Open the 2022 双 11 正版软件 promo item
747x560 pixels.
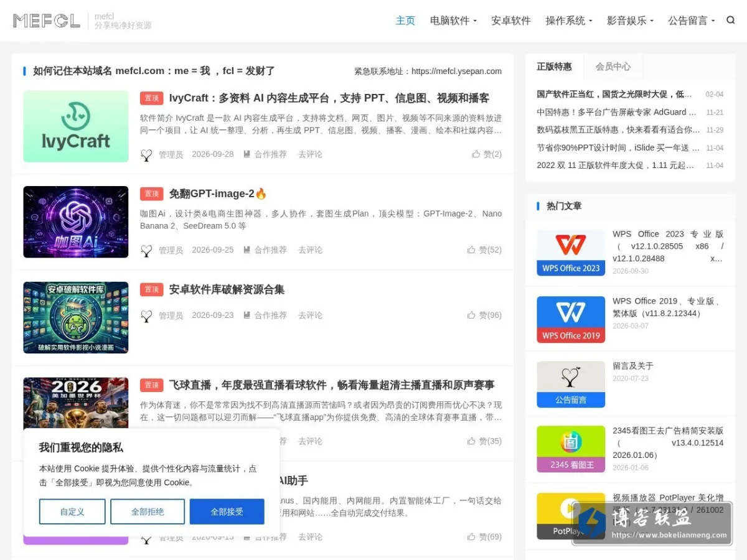[x=616, y=166]
